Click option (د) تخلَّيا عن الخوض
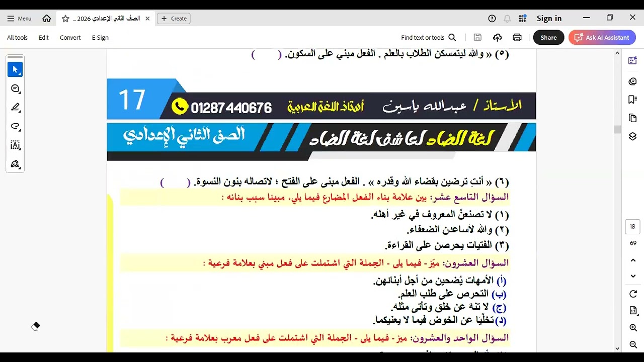 coord(440,320)
